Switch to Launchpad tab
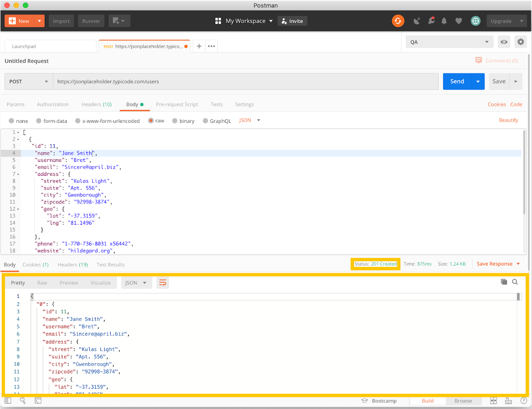 coord(51,46)
